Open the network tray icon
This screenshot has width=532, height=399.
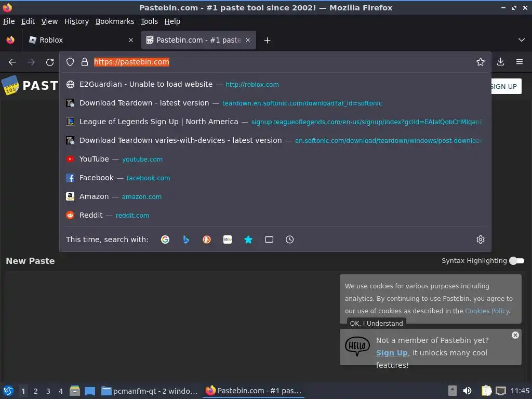click(x=501, y=391)
